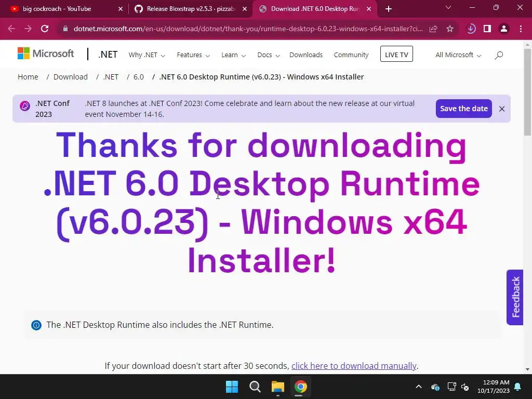Open a new tab with the plus icon

389,9
